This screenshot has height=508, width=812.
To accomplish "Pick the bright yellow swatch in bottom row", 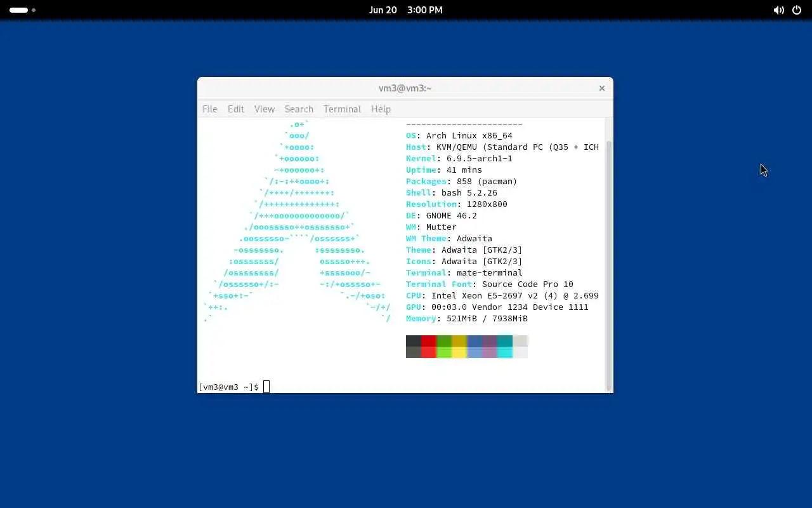I will (x=459, y=352).
